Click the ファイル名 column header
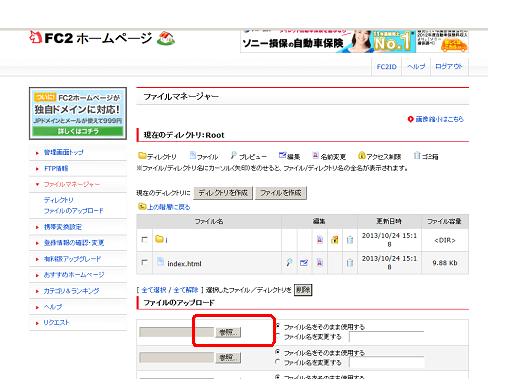This screenshot has height=386, width=512. pos(209,221)
